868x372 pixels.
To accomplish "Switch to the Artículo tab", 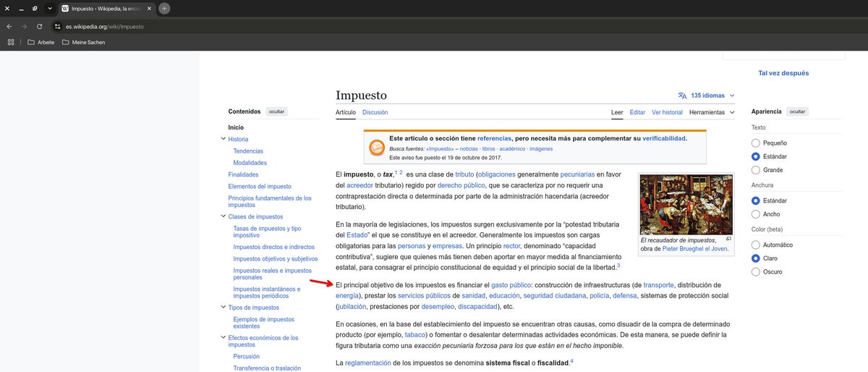I will (346, 112).
